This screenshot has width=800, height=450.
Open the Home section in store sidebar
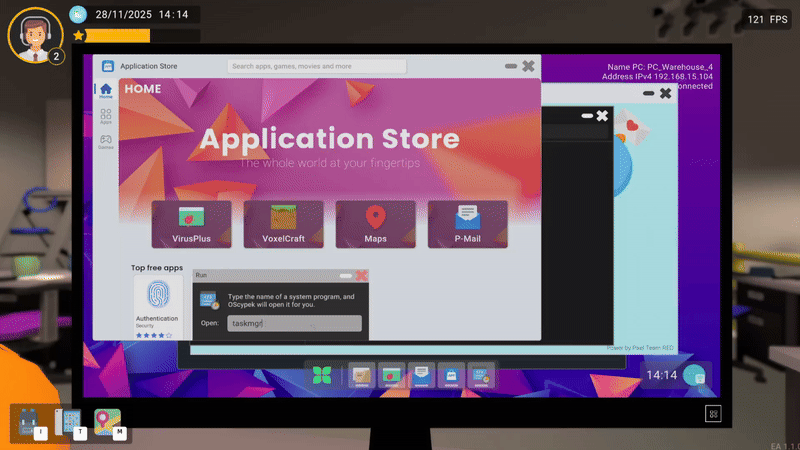pyautogui.click(x=106, y=92)
